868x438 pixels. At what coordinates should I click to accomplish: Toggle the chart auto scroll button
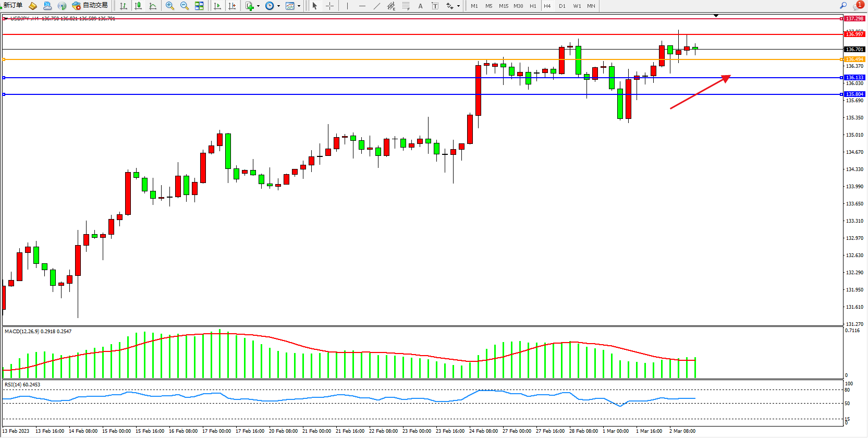point(217,6)
